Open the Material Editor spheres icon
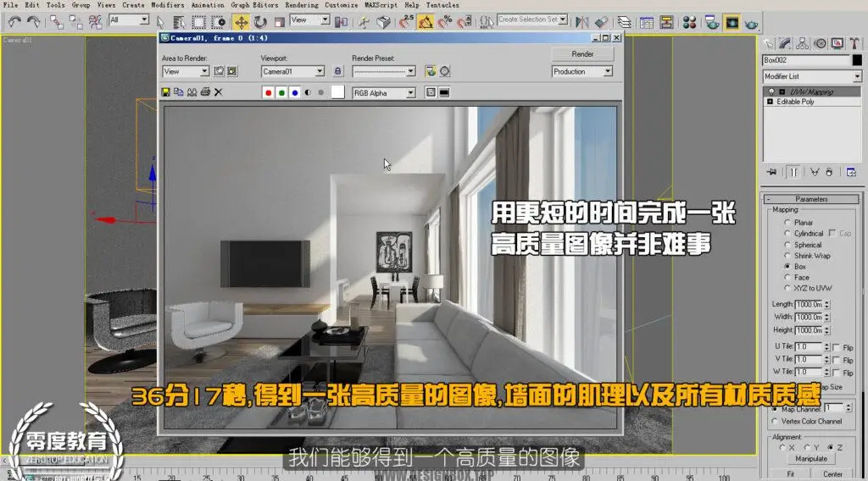Image resolution: width=868 pixels, height=481 pixels. (x=690, y=21)
